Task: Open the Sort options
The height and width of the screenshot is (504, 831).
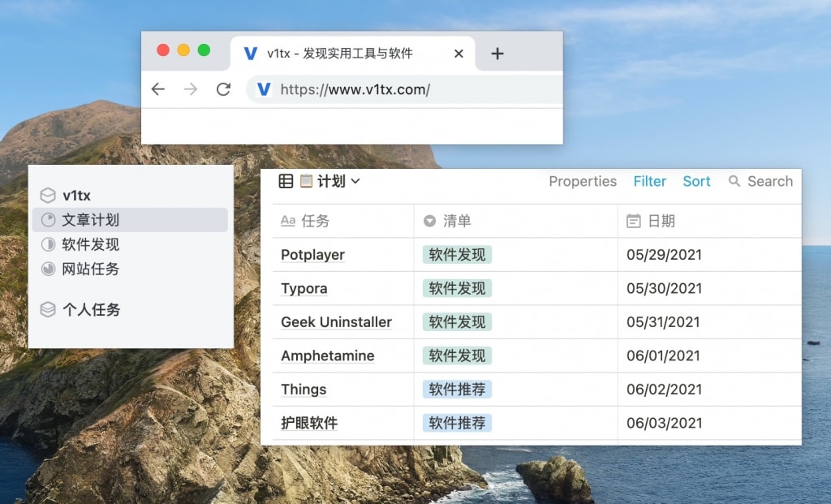Action: [x=696, y=181]
